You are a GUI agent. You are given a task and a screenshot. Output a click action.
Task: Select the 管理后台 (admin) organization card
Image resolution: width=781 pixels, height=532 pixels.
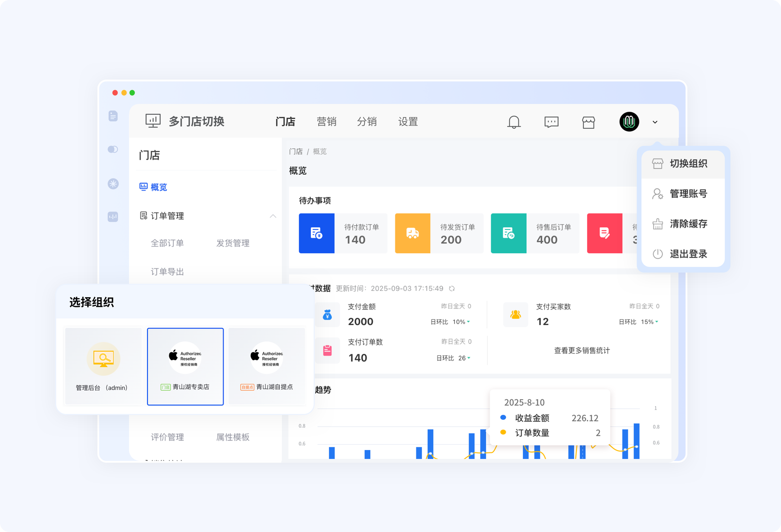click(103, 366)
